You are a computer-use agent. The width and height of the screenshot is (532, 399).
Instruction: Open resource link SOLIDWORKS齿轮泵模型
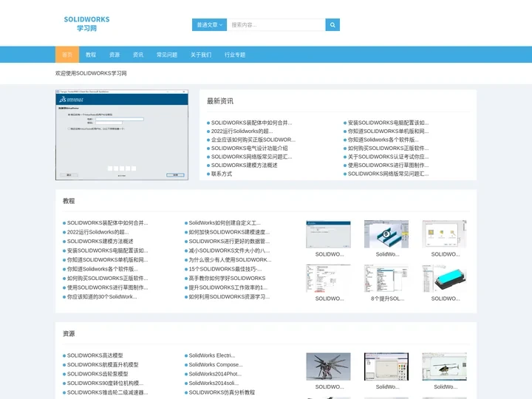[x=98, y=374]
